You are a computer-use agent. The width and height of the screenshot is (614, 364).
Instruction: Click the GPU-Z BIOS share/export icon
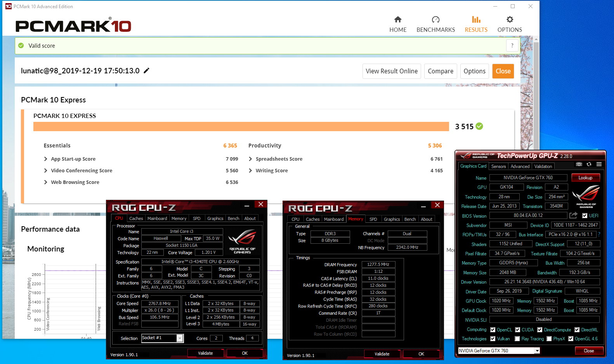point(573,215)
